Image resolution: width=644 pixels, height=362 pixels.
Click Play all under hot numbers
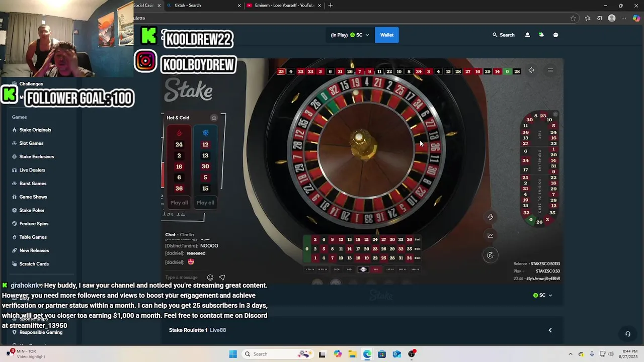(x=179, y=203)
